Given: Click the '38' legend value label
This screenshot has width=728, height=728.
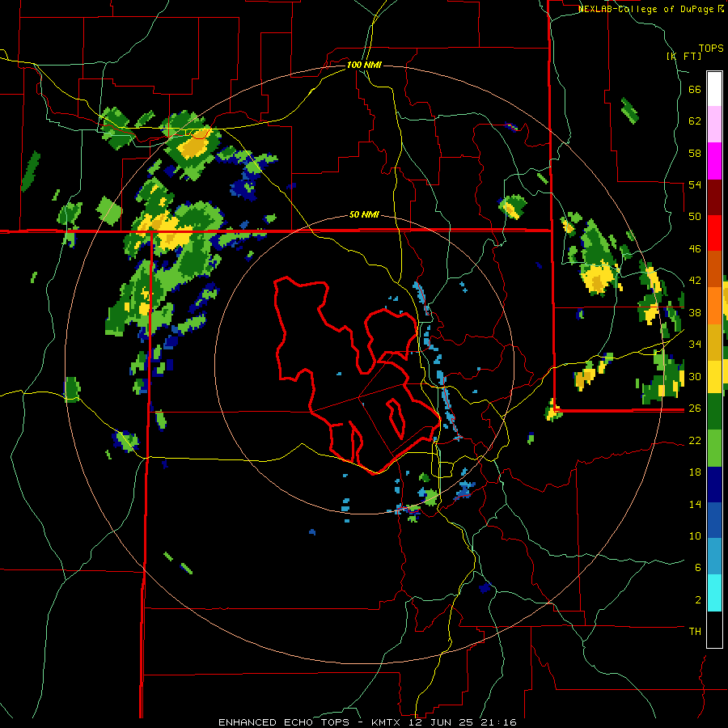Looking at the screenshot, I should point(695,312).
